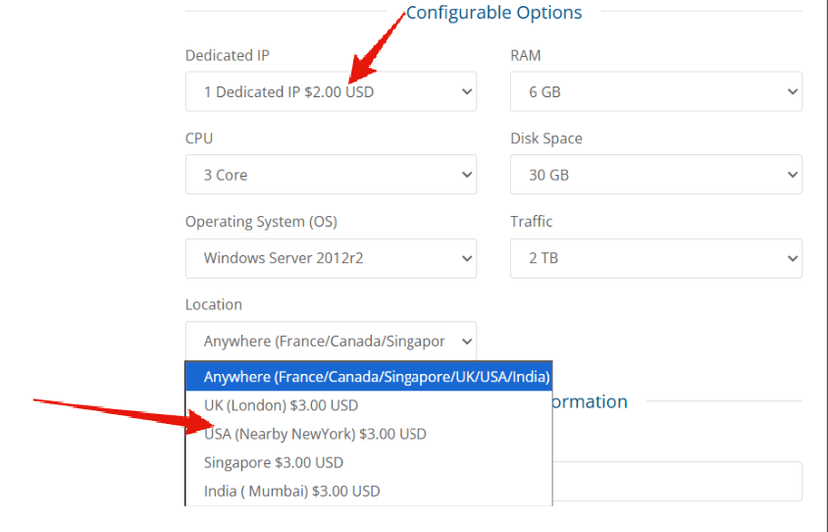Open the RAM dropdown showing 6 GB
The width and height of the screenshot is (828, 532).
coord(656,92)
